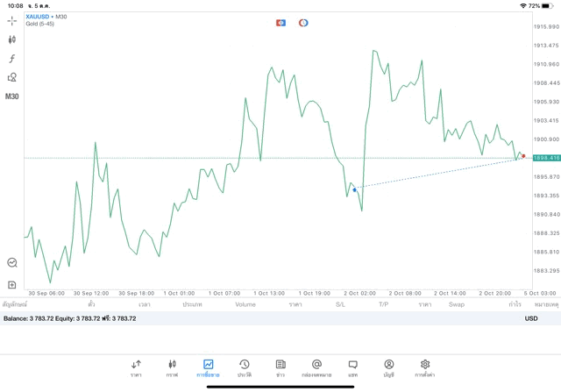Activate the crosshair cursor tool
Image resolution: width=561 pixels, height=392 pixels.
point(12,20)
